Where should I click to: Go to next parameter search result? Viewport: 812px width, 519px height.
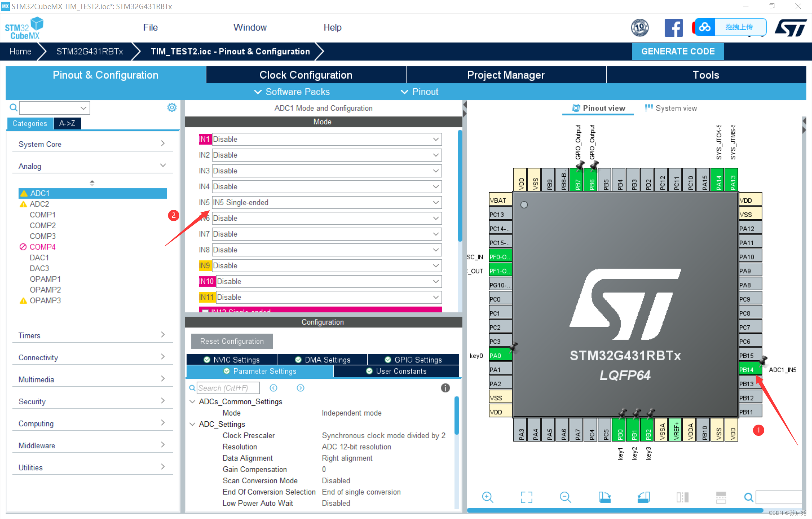click(x=300, y=388)
